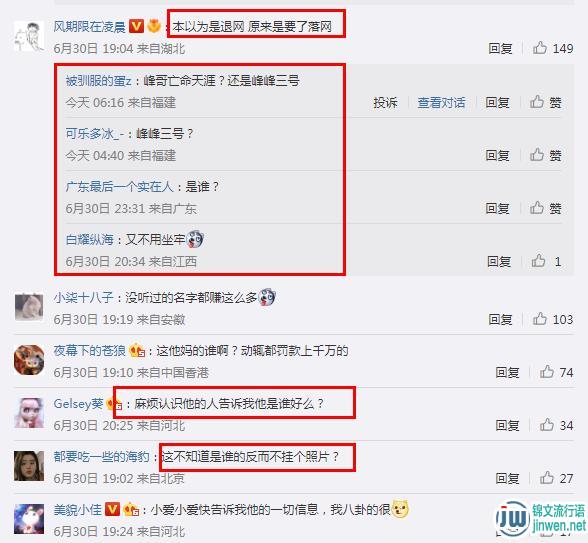This screenshot has height=543, width=588.
Task: Click the orange V verified badge of 风期限在凌晨
Action: 136,26
